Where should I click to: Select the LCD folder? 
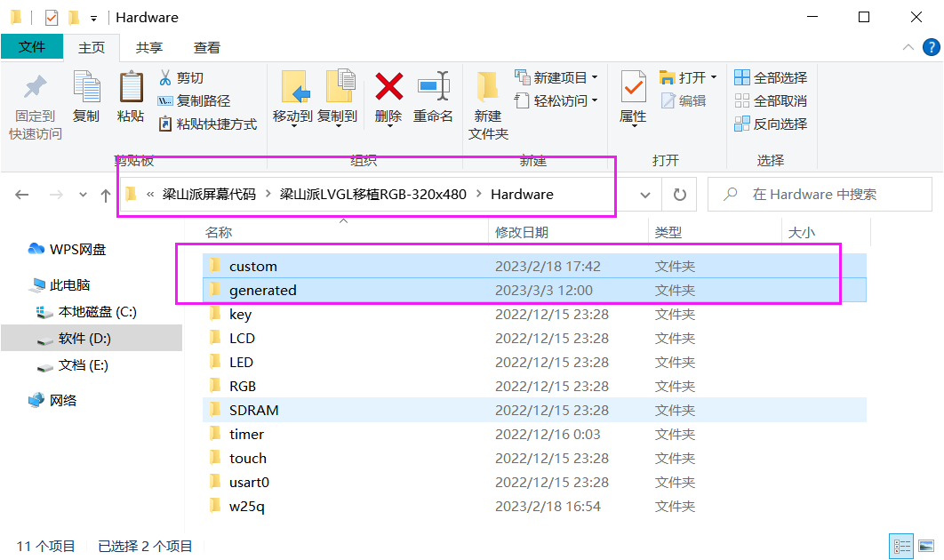click(x=534, y=339)
